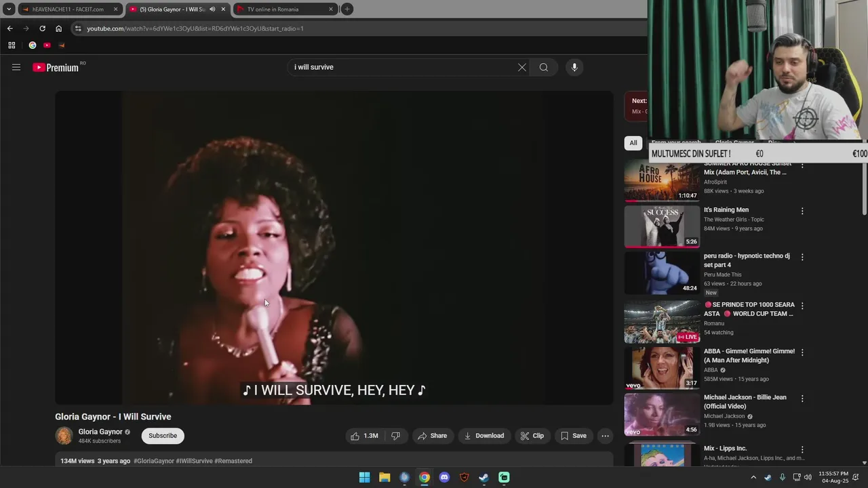This screenshot has height=488, width=868.
Task: Download the video
Action: pos(484,436)
